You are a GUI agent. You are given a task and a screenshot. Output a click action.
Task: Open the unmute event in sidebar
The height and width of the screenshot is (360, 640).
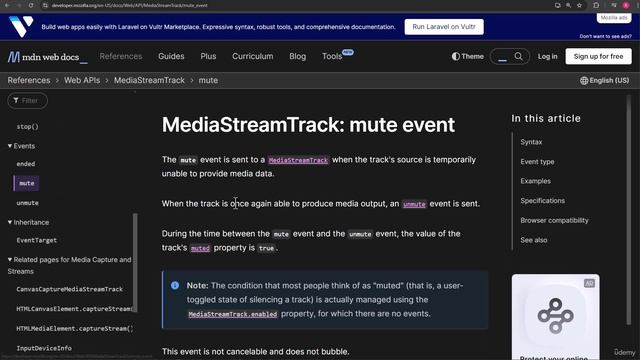click(x=27, y=203)
